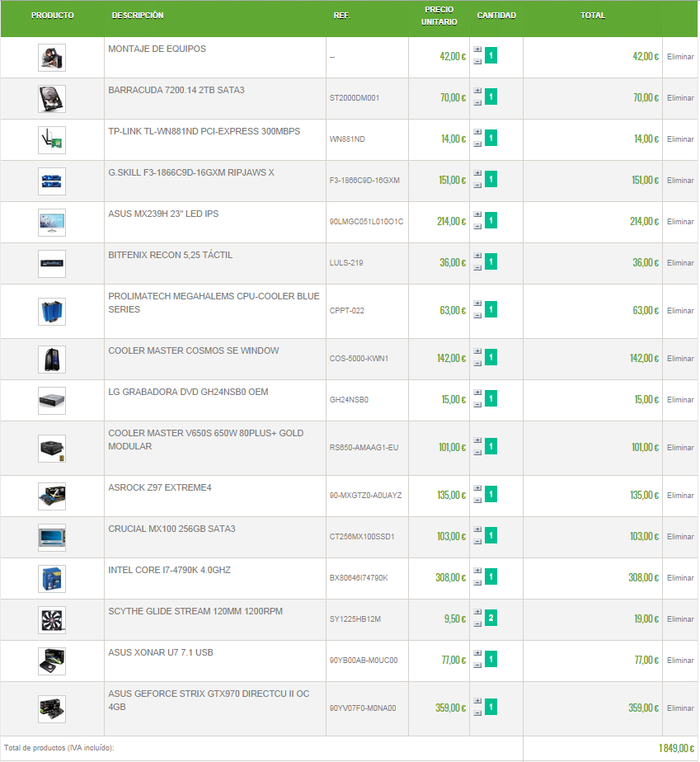
Task: Decrease quantity of ASUS MX239H monitor
Action: tap(477, 227)
